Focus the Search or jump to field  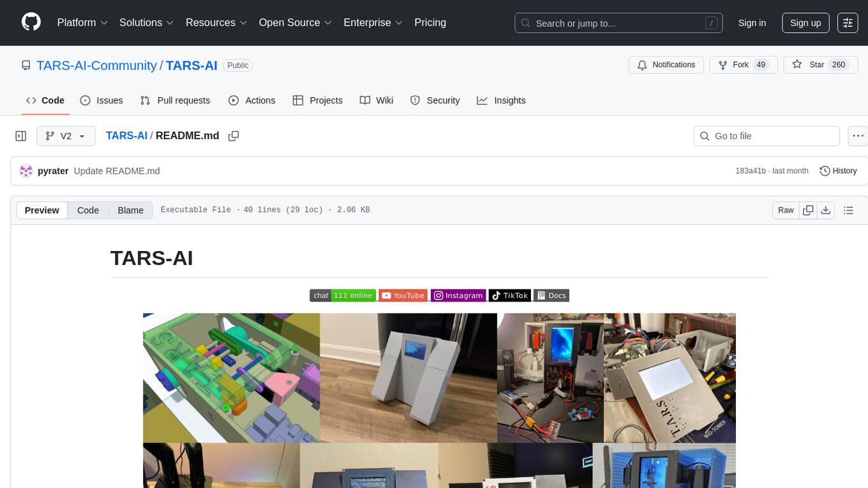(618, 23)
